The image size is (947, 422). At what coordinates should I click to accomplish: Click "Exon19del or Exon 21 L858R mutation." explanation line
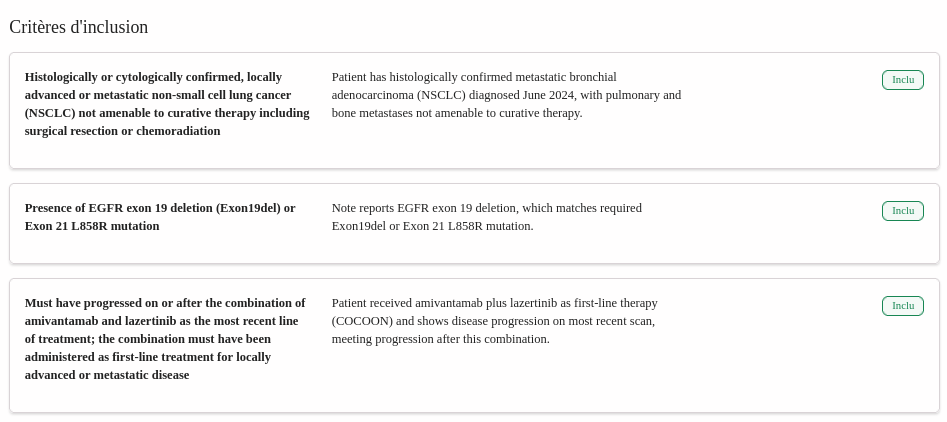tap(432, 226)
